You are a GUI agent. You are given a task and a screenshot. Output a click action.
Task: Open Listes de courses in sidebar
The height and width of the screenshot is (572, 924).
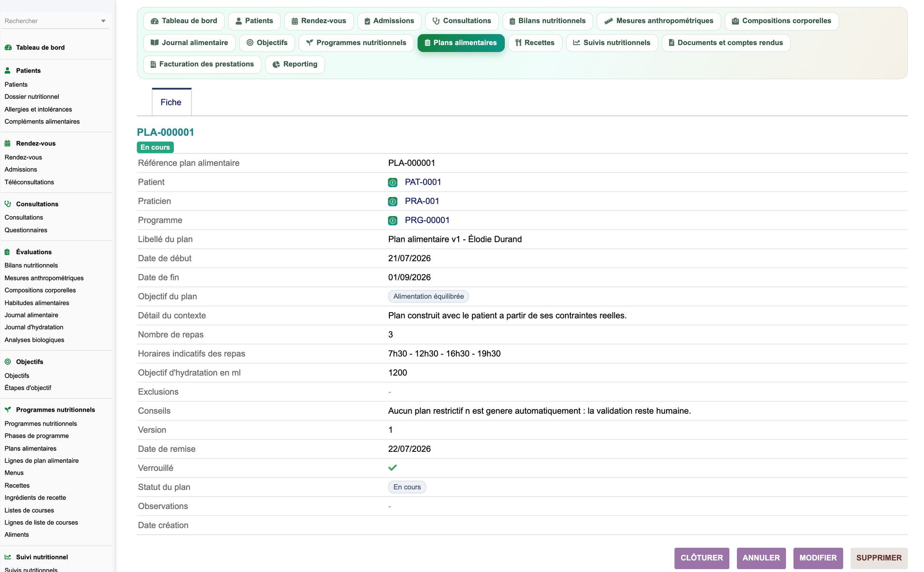[29, 510]
